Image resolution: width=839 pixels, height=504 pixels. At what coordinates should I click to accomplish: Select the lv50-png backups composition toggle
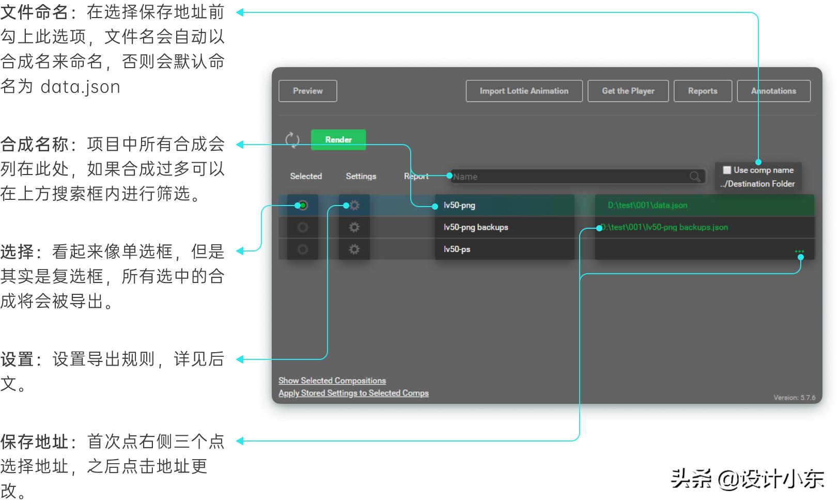click(303, 227)
